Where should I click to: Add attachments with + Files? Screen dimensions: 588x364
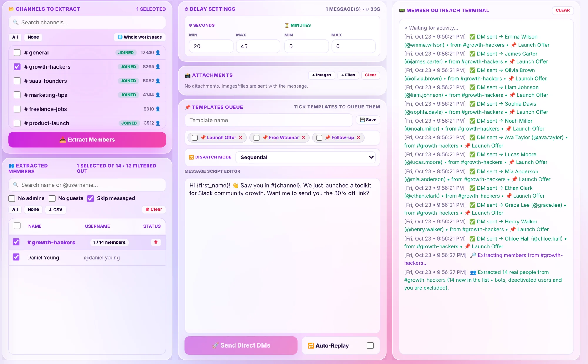pos(348,75)
